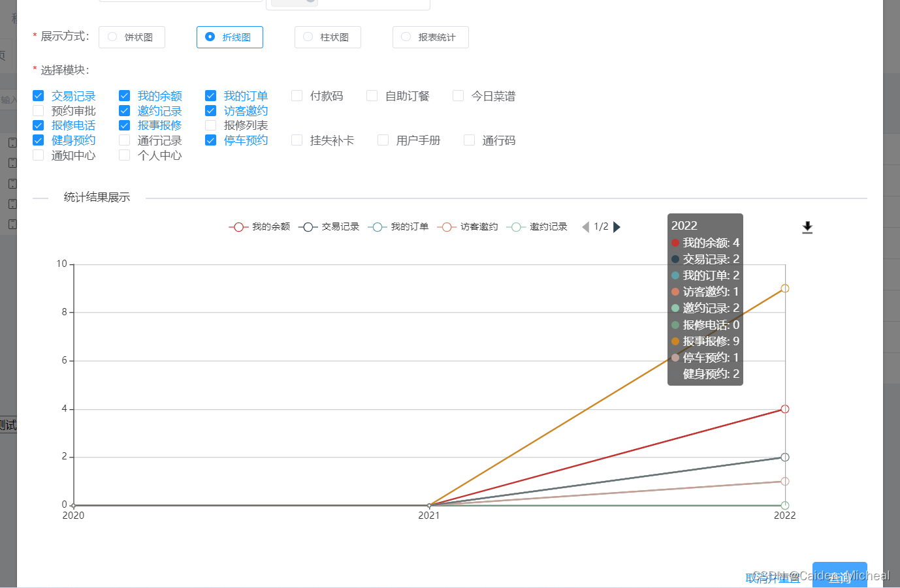This screenshot has width=900, height=588.
Task: Click the 报事报修 data point at 2022
Action: point(785,288)
